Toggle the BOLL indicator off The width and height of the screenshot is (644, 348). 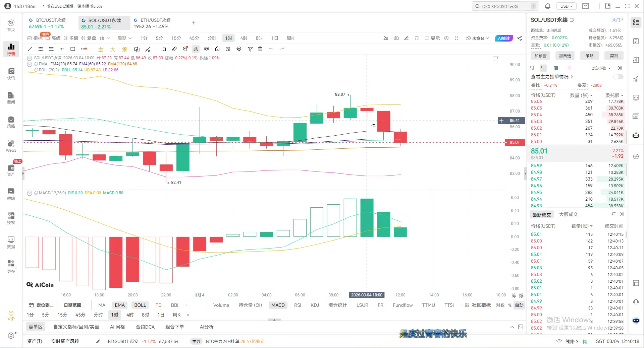click(140, 305)
